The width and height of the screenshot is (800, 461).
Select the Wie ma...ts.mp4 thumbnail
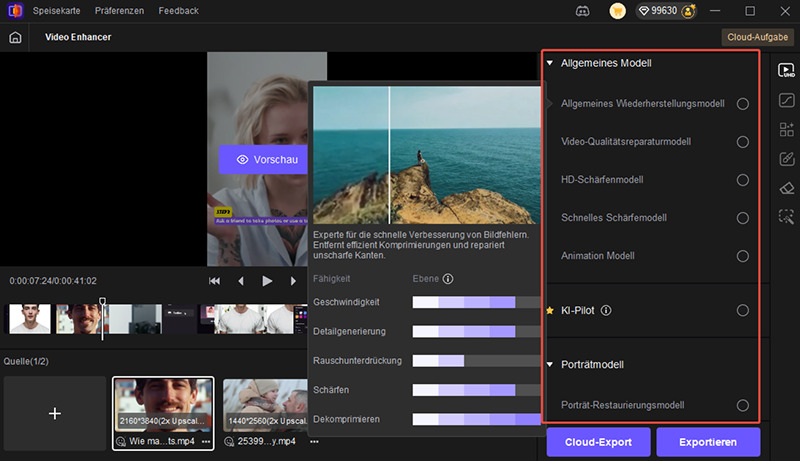click(163, 406)
